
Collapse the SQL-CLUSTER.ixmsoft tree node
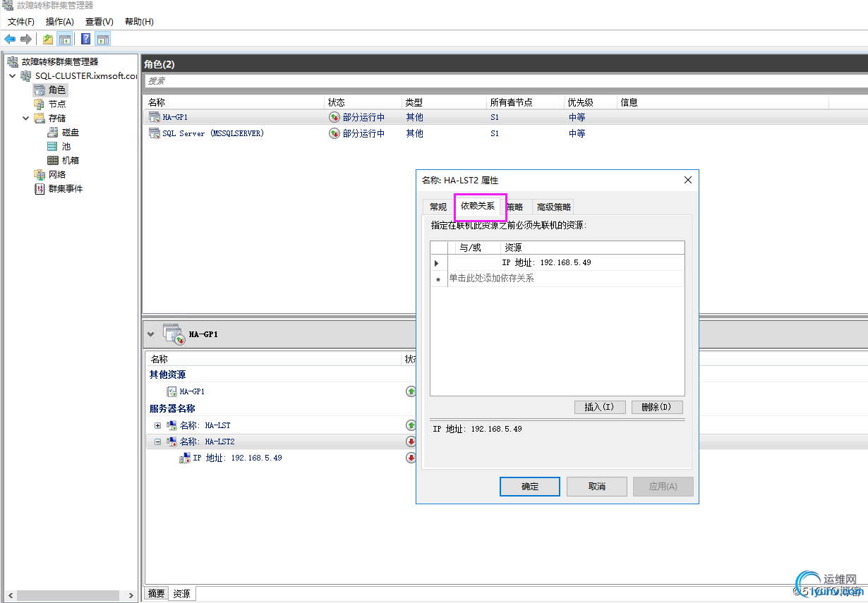[12, 75]
